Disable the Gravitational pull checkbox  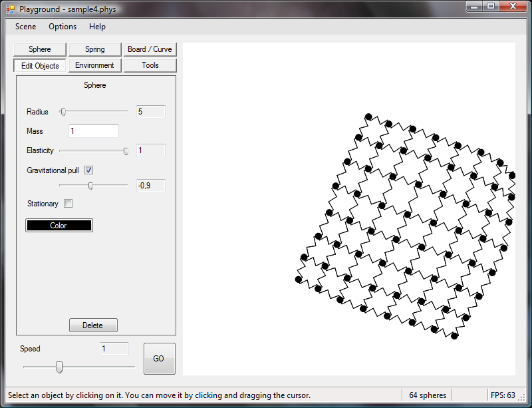88,170
